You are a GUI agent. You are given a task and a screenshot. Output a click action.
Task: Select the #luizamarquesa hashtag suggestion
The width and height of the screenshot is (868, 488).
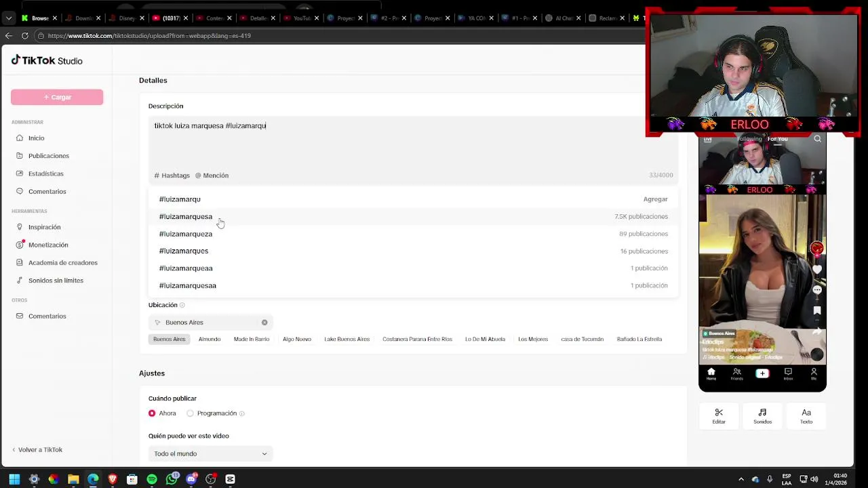coord(413,216)
